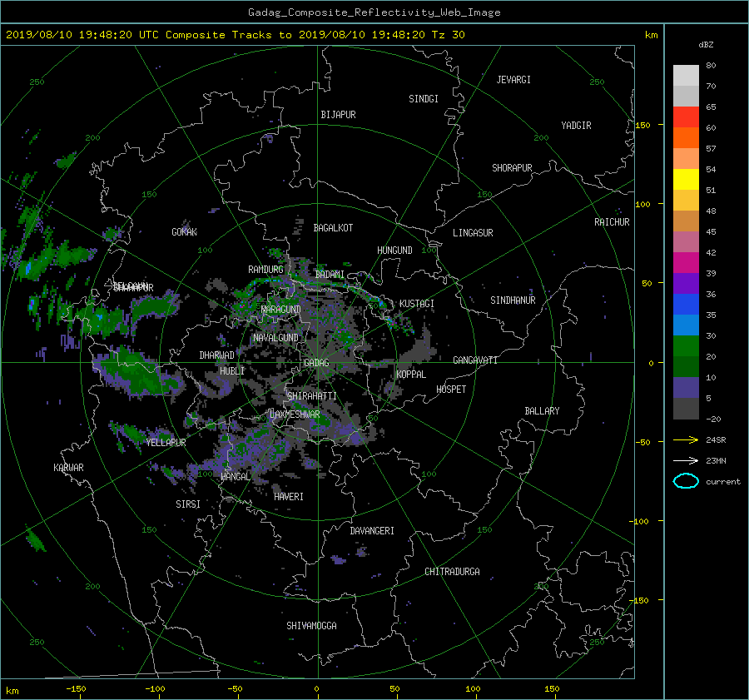Click the -100 right axis tick label
Viewport: 749px width, 700px height.
pyautogui.click(x=638, y=521)
